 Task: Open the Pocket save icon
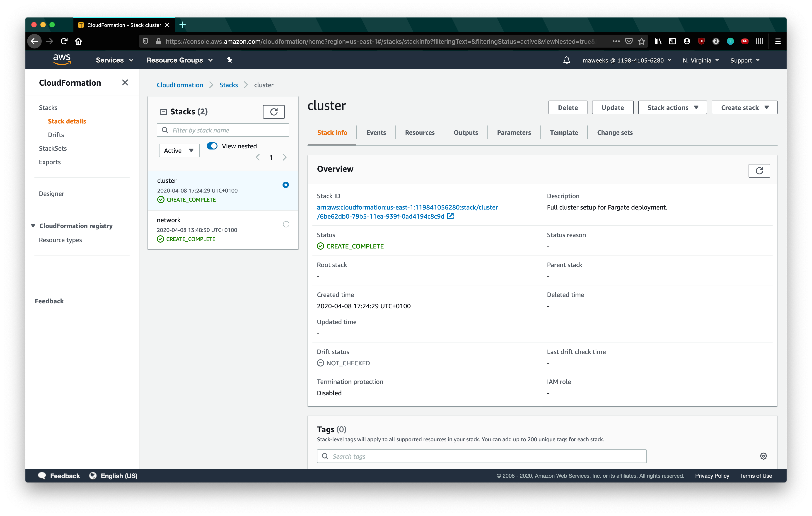628,41
